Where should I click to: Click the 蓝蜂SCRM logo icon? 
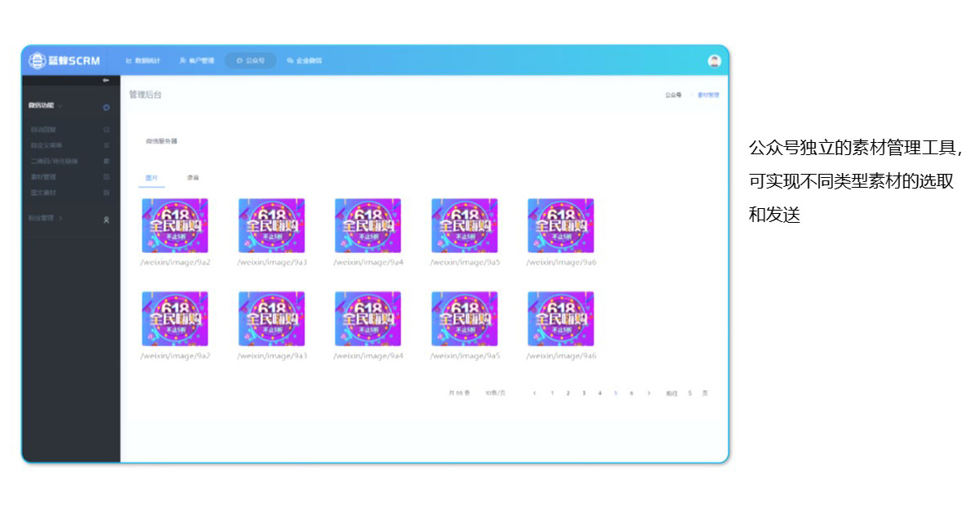click(38, 60)
